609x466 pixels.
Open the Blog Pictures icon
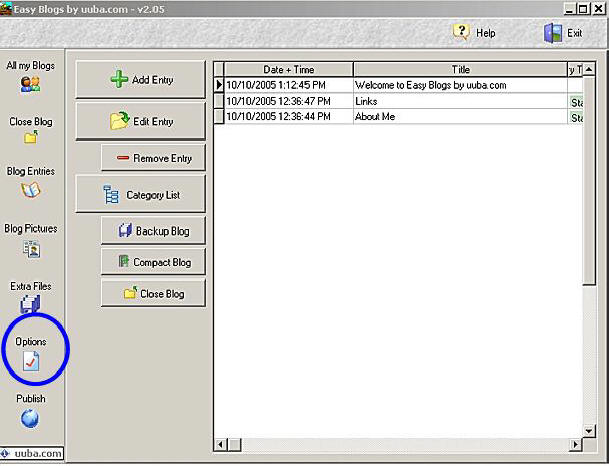31,249
